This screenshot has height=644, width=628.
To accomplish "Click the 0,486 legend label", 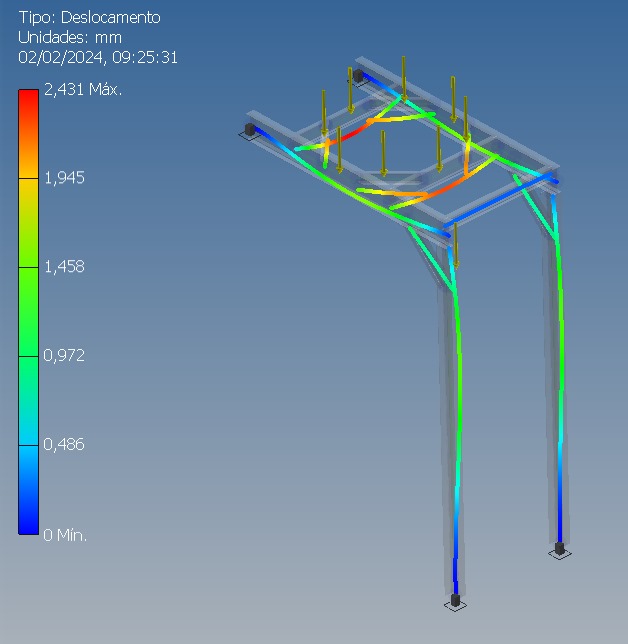I will point(64,444).
